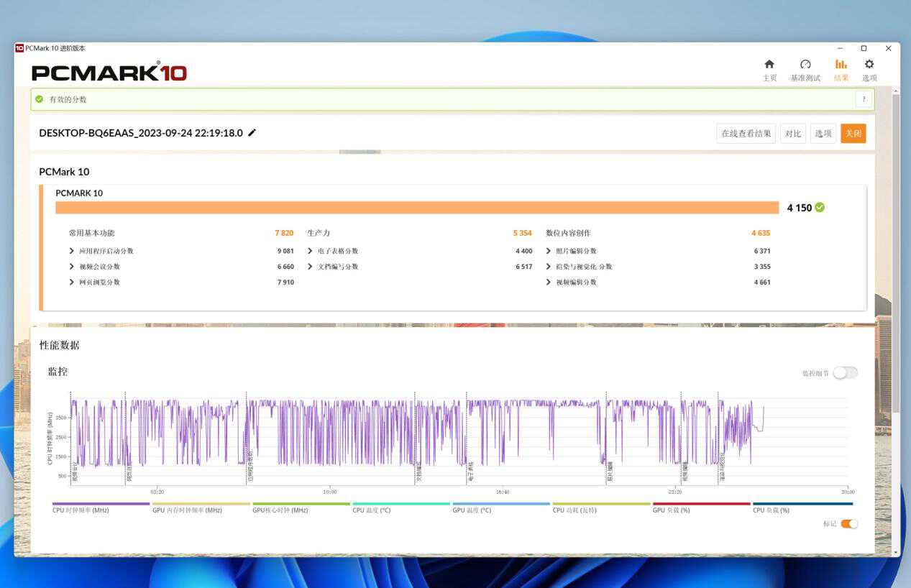Screen dimensions: 911x588
Task: Click the 对比 compare button
Action: point(793,133)
